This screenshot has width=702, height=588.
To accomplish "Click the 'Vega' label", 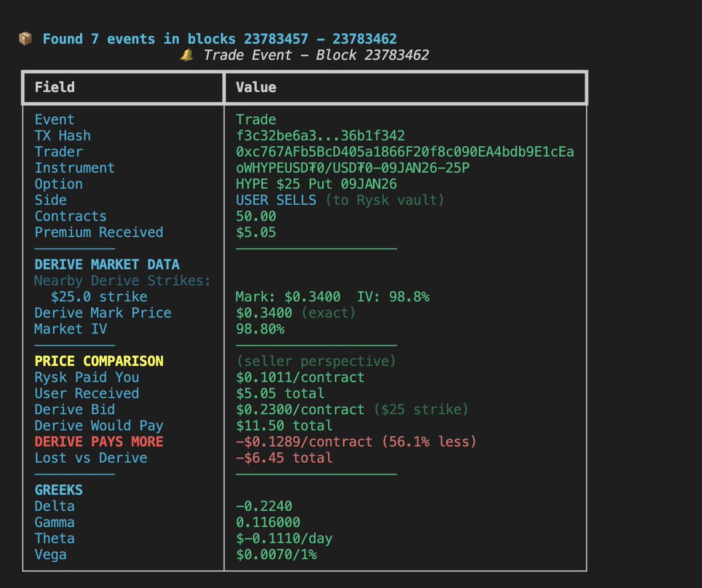I will coord(50,554).
